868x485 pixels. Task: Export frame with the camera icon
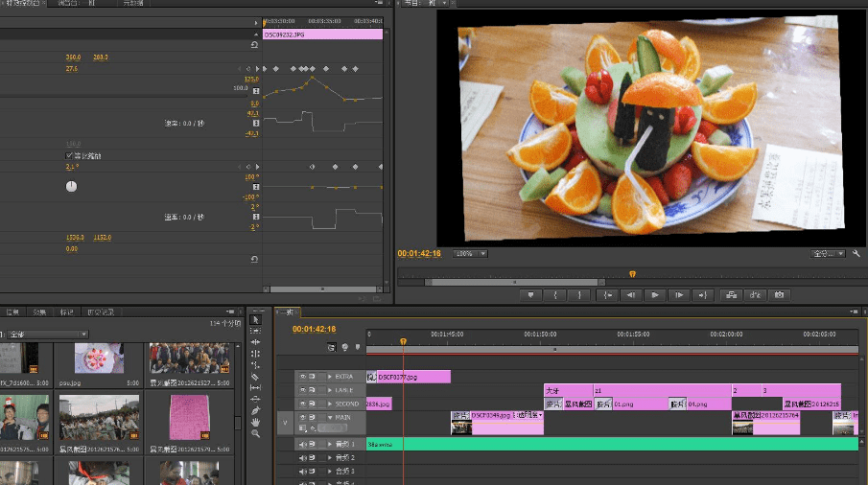coord(780,295)
